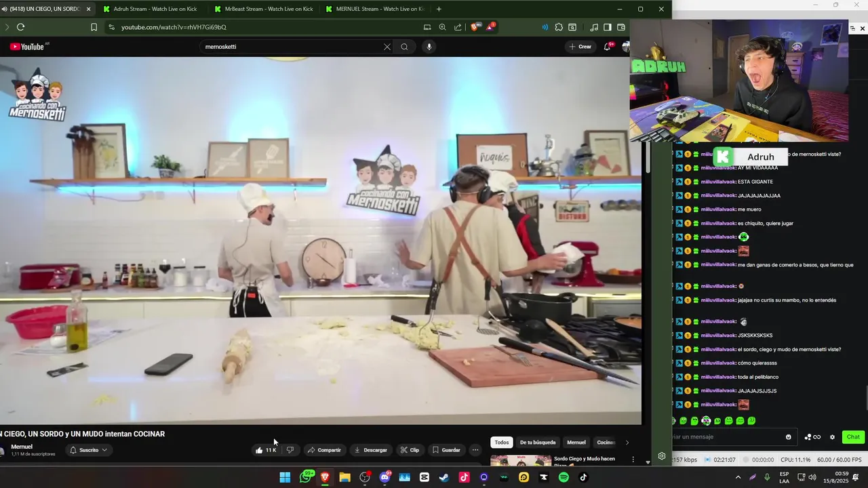This screenshot has width=868, height=488.
Task: Create a Clip of the video
Action: [410, 450]
